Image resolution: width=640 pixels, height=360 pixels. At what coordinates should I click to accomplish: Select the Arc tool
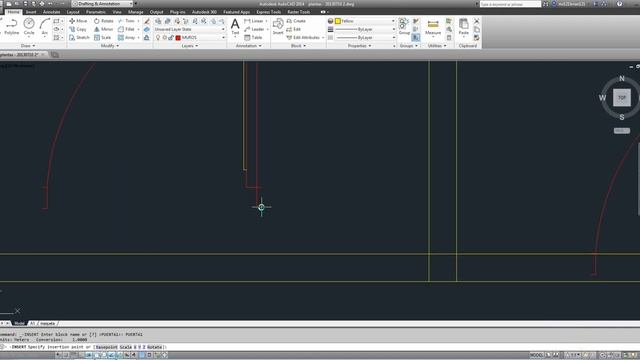44,27
